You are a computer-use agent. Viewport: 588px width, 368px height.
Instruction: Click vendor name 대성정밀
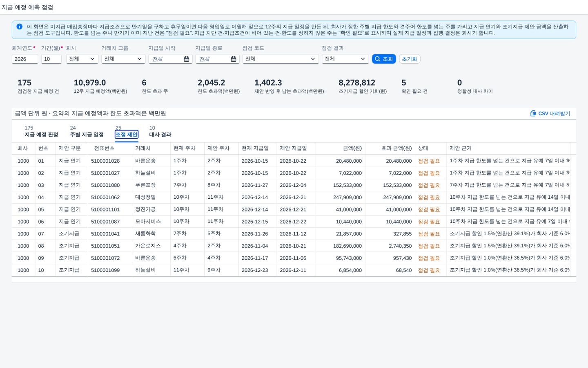(145, 197)
